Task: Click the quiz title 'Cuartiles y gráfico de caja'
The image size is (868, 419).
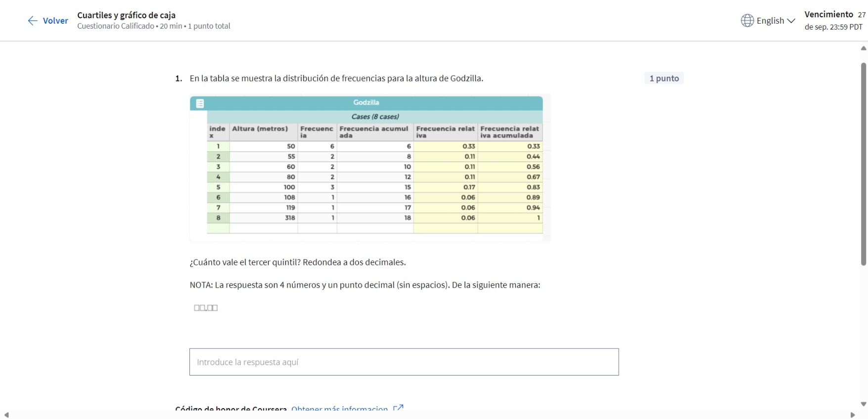Action: [127, 15]
